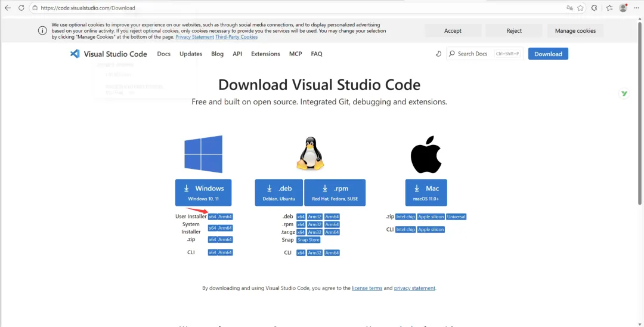This screenshot has width=644, height=327.
Task: Open the Updates page
Action: coord(191,54)
